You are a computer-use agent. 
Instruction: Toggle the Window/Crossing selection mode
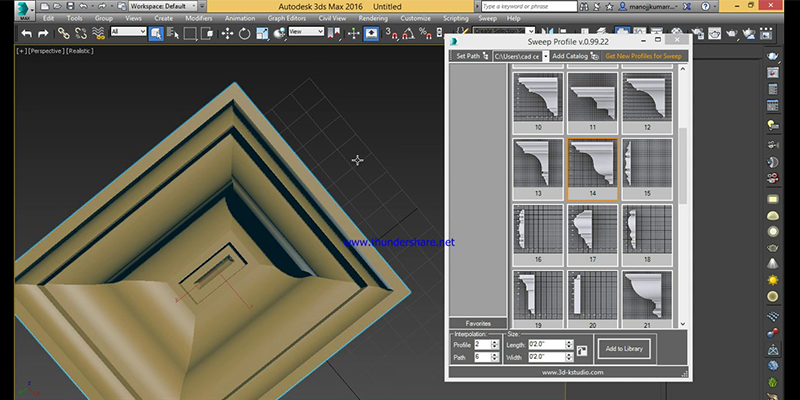pos(207,34)
